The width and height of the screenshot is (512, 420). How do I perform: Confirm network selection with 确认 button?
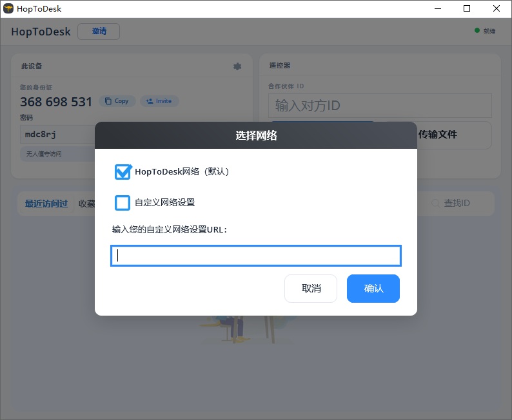coord(373,289)
